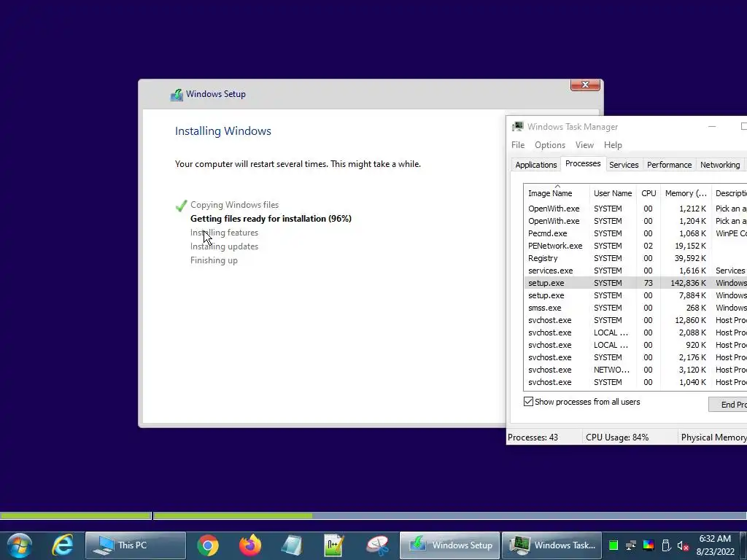The width and height of the screenshot is (747, 560).
Task: Select setup.exe using 7,884 K memory
Action: coord(635,295)
